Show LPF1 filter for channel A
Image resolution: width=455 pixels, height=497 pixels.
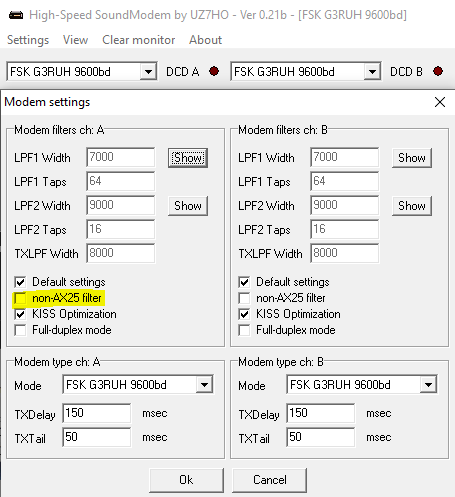point(188,158)
